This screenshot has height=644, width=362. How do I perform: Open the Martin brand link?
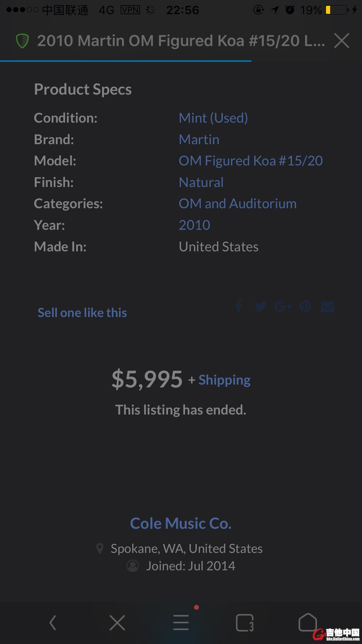coord(199,139)
